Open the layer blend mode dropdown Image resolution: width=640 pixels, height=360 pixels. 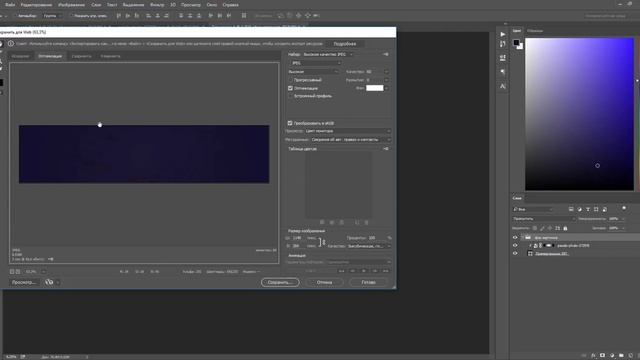tap(544, 219)
